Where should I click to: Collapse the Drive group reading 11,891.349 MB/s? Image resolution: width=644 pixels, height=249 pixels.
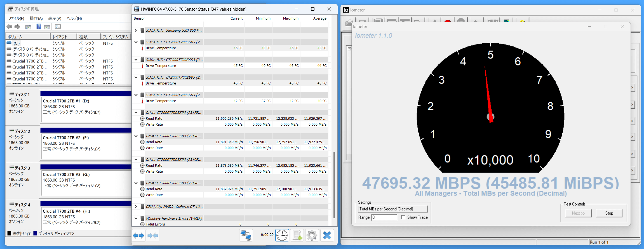coord(136,136)
